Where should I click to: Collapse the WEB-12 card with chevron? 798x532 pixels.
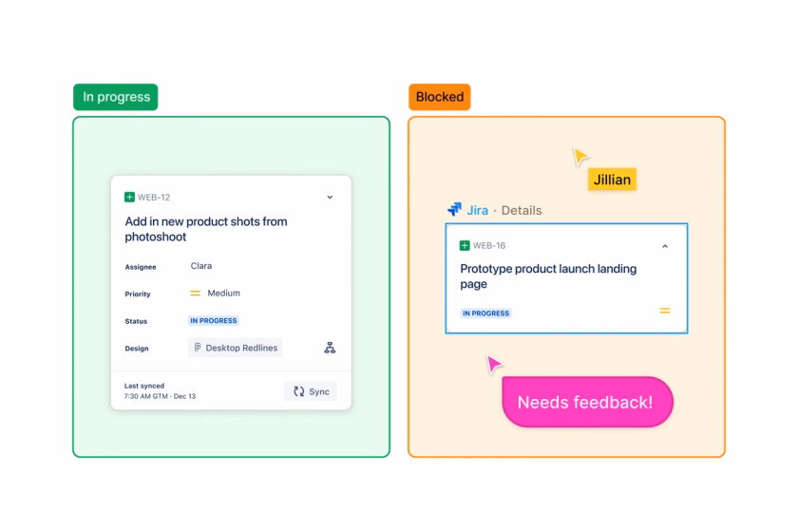click(330, 198)
